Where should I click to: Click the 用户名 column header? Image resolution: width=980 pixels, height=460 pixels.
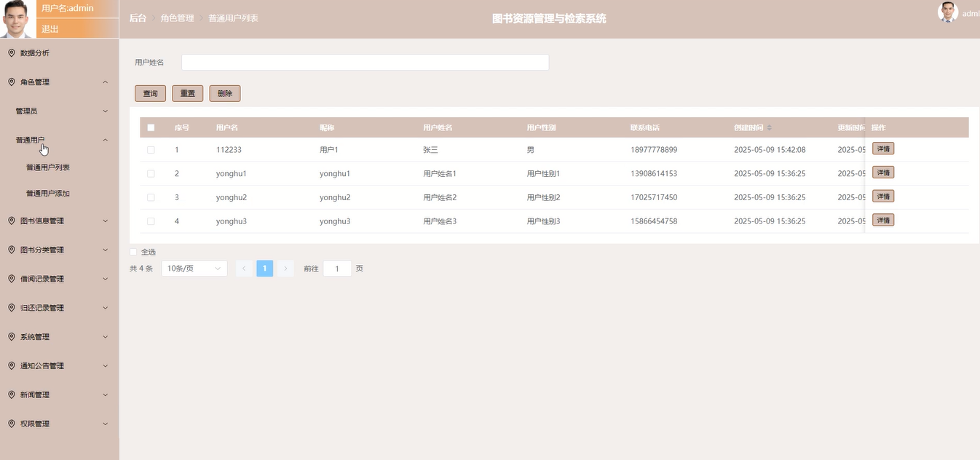(227, 127)
